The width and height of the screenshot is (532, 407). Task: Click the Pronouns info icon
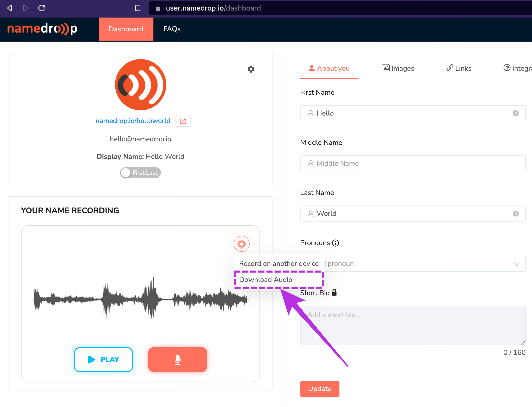tap(335, 243)
